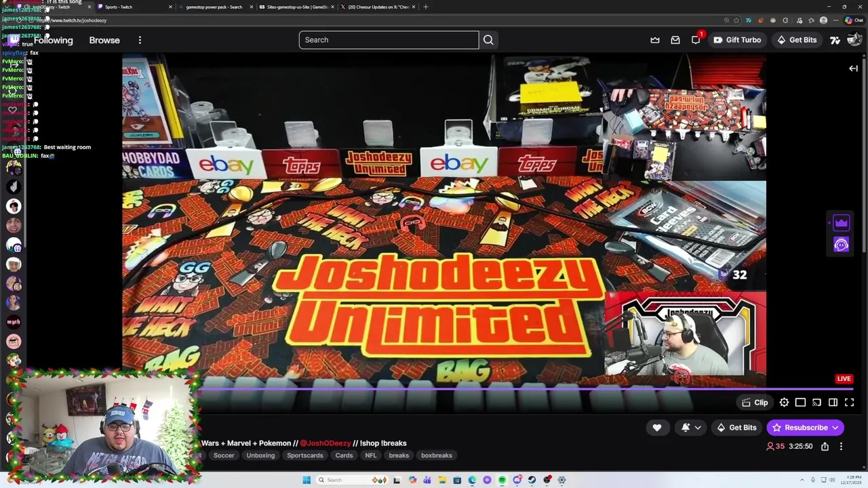Open the browser profile avatar
868x488 pixels.
tap(823, 20)
